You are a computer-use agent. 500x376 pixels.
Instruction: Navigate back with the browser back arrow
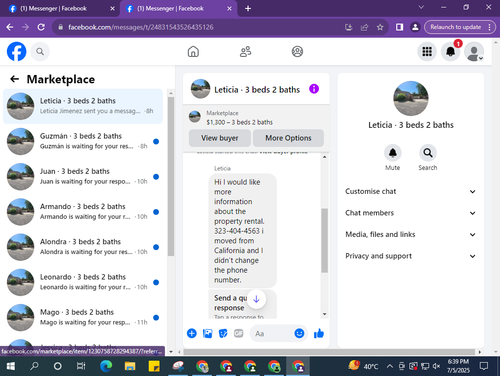(x=10, y=27)
